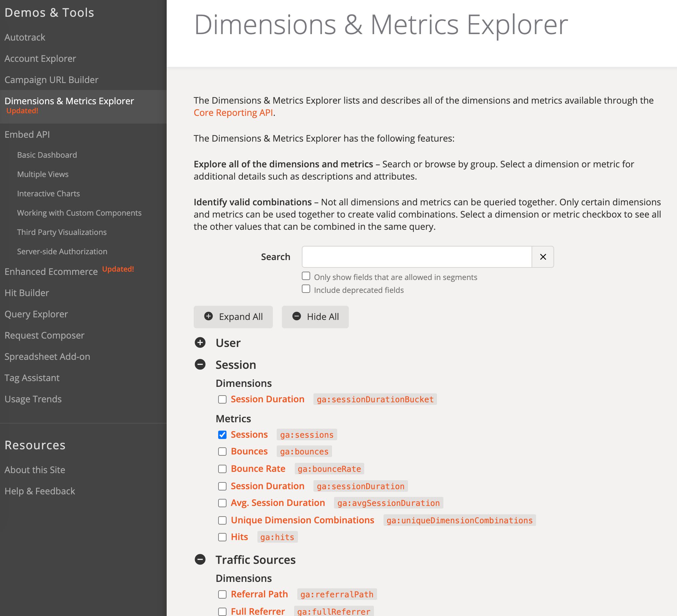Click the Sessions metric link
Viewport: 677px width, 616px height.
[x=249, y=434]
